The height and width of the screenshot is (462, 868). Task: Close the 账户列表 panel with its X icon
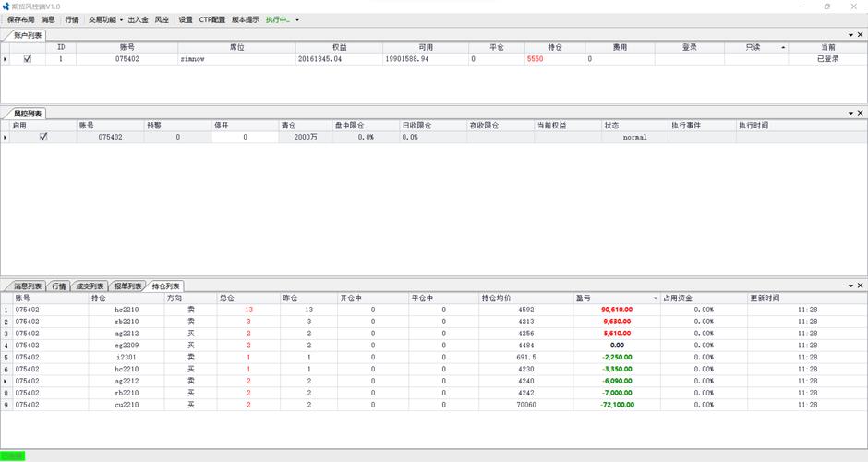click(x=860, y=34)
